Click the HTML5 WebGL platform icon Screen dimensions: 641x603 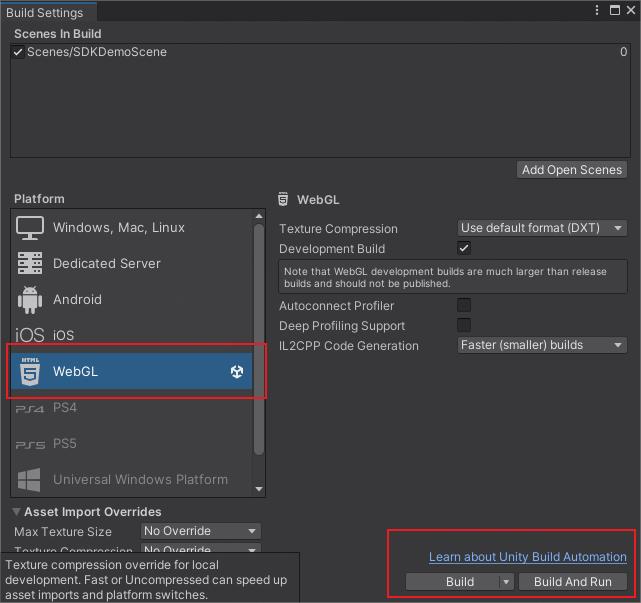coord(30,371)
